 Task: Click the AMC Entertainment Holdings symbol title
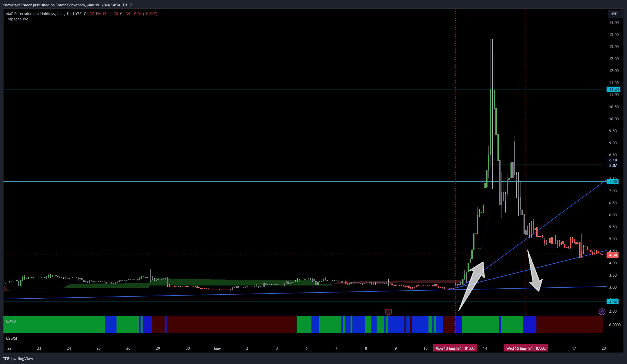pyautogui.click(x=35, y=14)
